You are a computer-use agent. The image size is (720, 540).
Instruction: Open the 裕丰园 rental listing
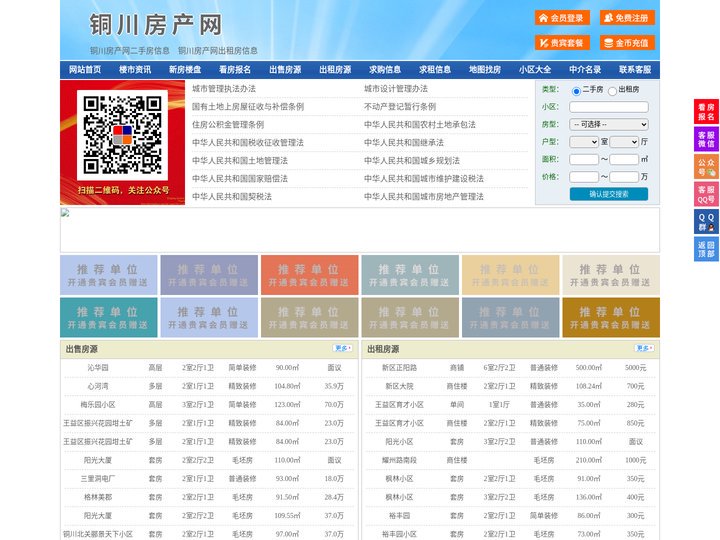(399, 516)
